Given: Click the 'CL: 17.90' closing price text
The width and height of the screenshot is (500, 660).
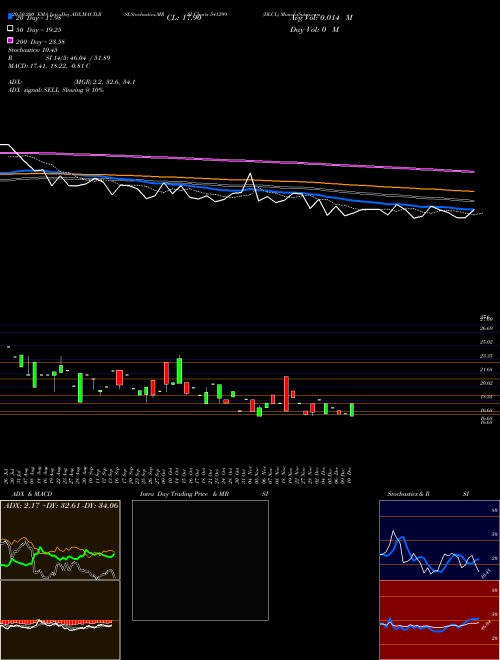Looking at the screenshot, I should pos(184,18).
